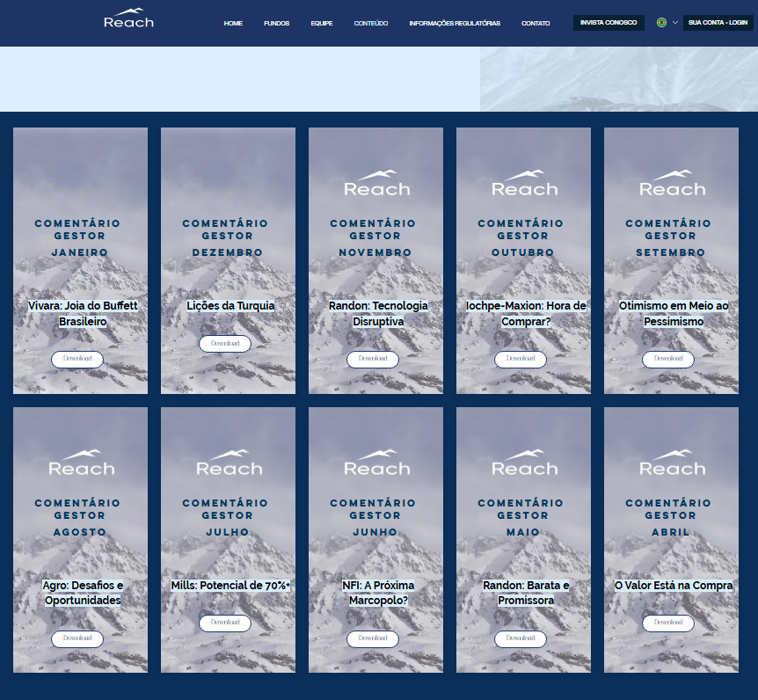Download the Novembro Randon report

pos(373,359)
